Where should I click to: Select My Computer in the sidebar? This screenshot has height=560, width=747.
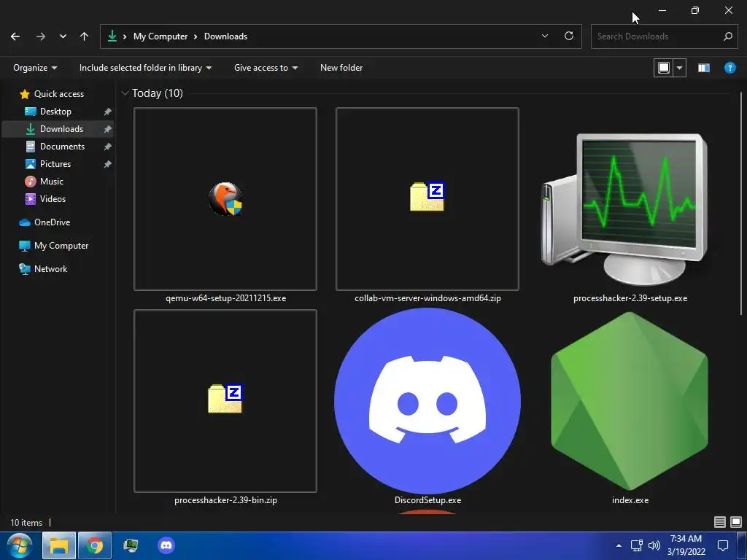[61, 246]
